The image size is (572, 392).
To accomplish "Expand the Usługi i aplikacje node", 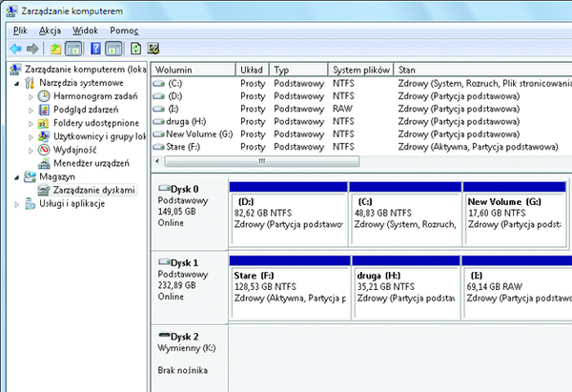I will tap(15, 204).
